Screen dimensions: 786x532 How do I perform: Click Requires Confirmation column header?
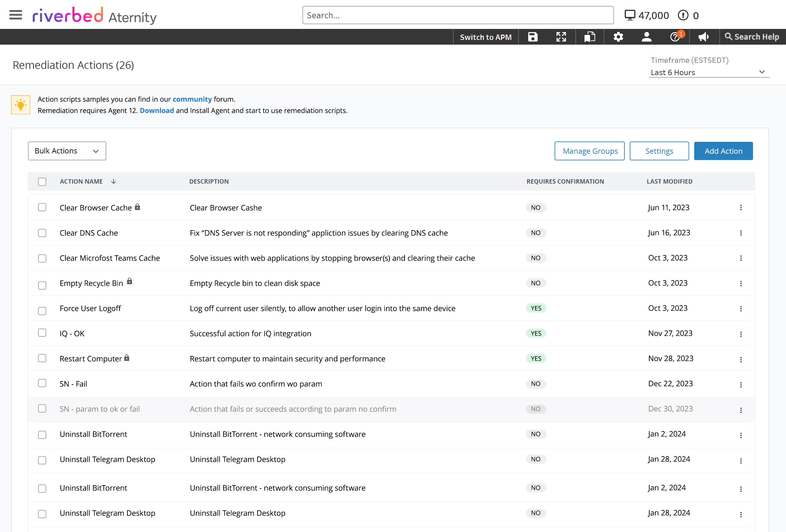[565, 181]
